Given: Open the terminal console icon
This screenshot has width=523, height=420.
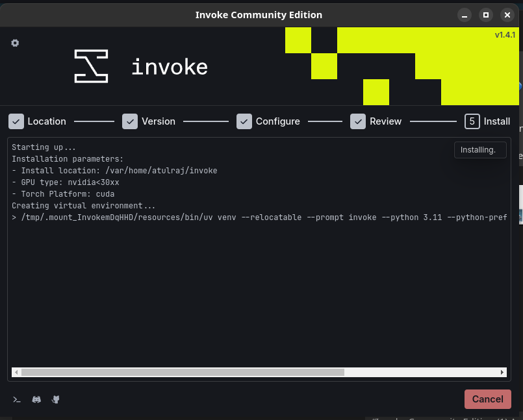Looking at the screenshot, I should [17, 399].
